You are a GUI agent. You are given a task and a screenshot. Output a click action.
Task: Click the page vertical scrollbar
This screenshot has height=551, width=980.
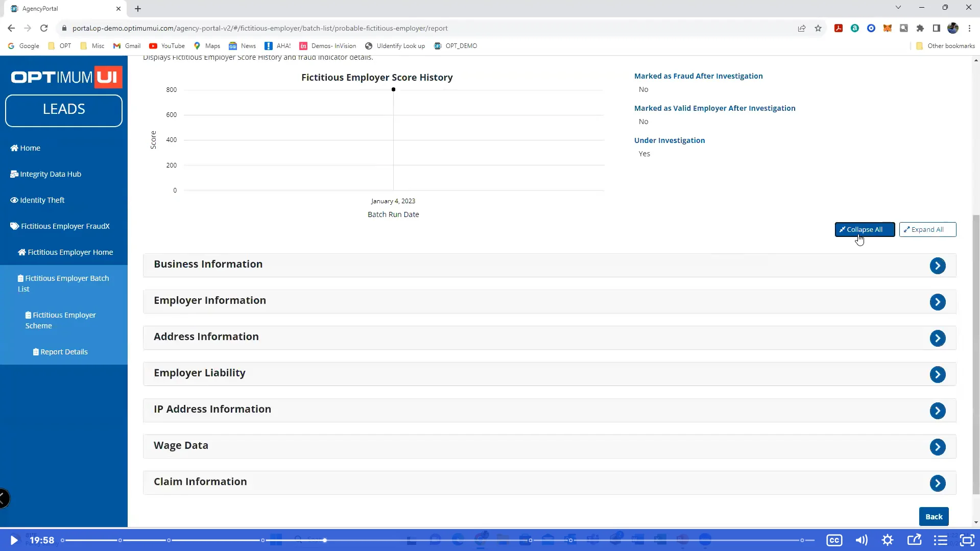click(976, 354)
